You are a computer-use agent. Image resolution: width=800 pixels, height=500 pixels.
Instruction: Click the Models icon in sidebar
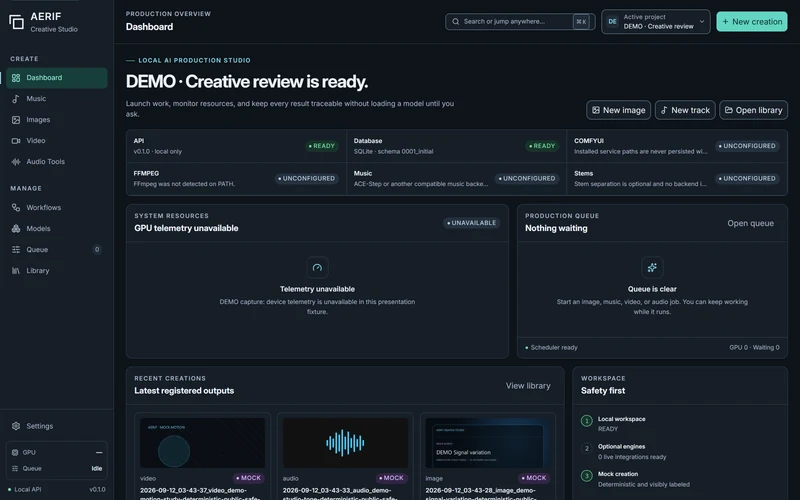(16, 229)
